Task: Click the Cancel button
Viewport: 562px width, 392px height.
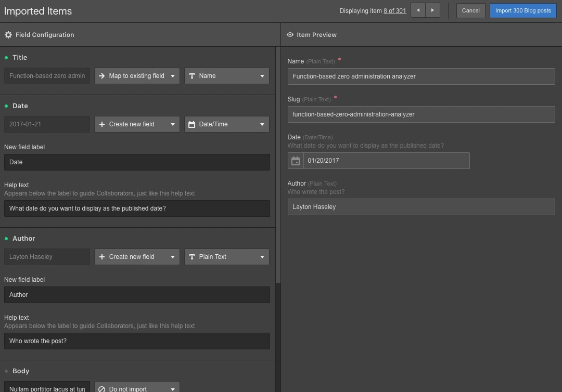Action: tap(470, 10)
